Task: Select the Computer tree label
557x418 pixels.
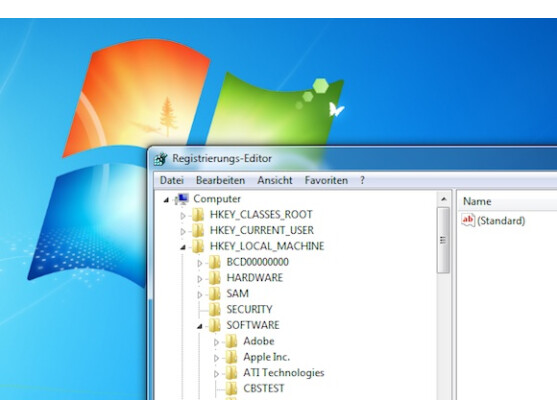Action: pos(217,199)
